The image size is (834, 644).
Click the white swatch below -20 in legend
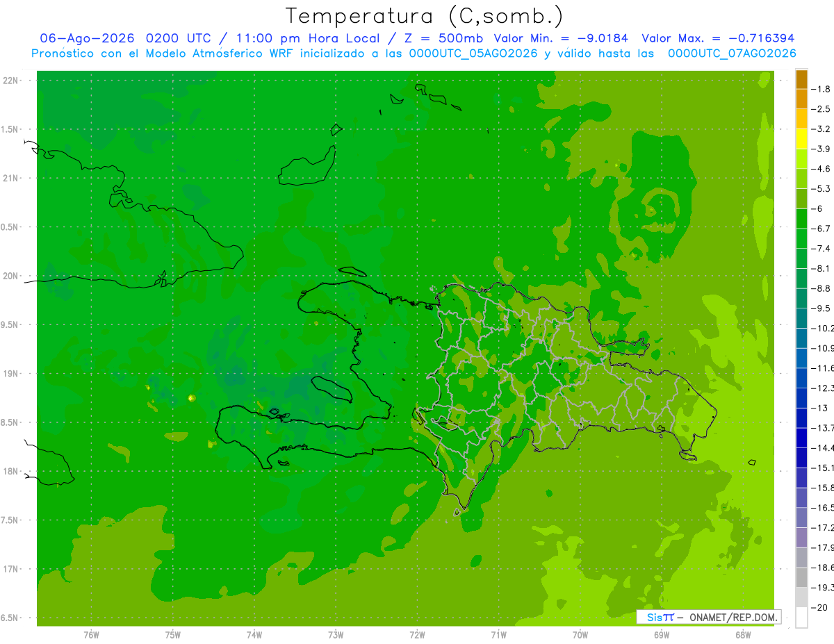pos(801,617)
